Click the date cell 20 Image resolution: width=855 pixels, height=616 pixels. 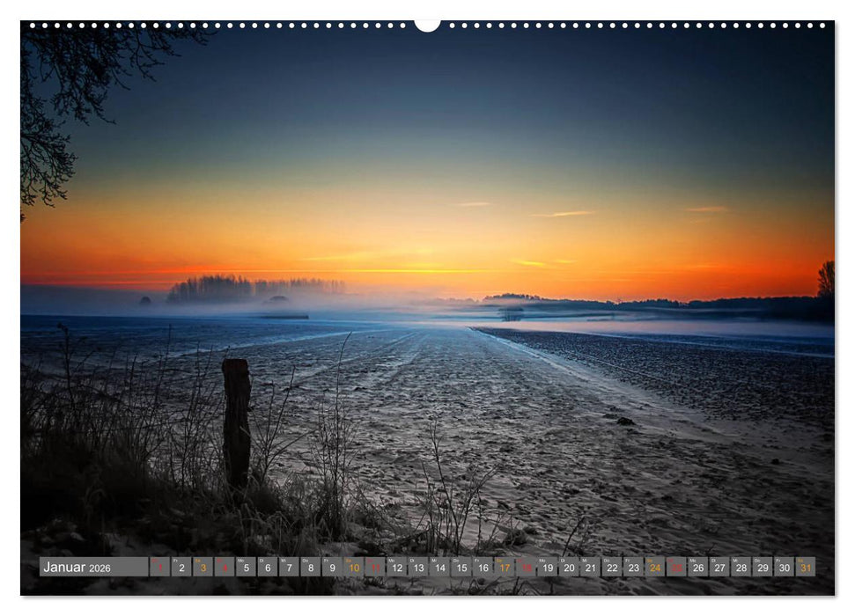(568, 568)
